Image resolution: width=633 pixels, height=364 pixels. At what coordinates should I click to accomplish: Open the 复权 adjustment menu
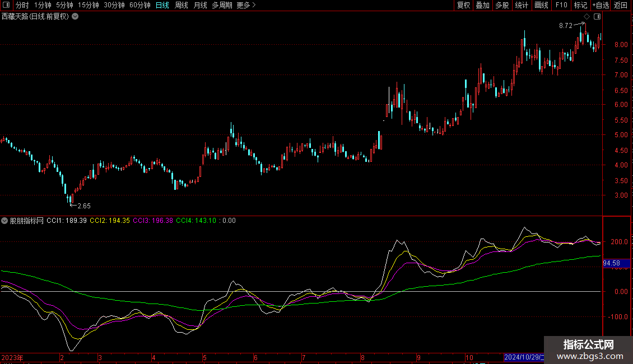[x=463, y=5]
